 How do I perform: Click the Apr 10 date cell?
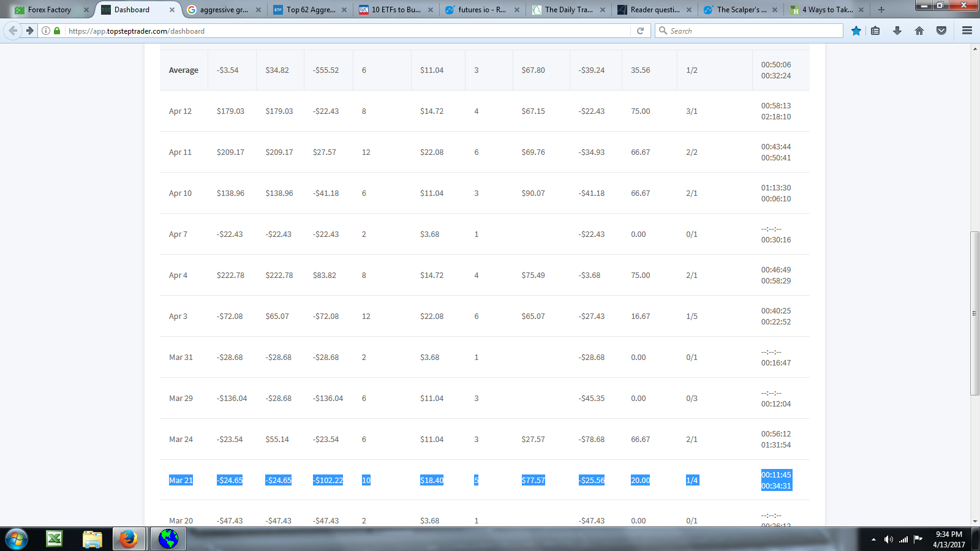(x=180, y=193)
